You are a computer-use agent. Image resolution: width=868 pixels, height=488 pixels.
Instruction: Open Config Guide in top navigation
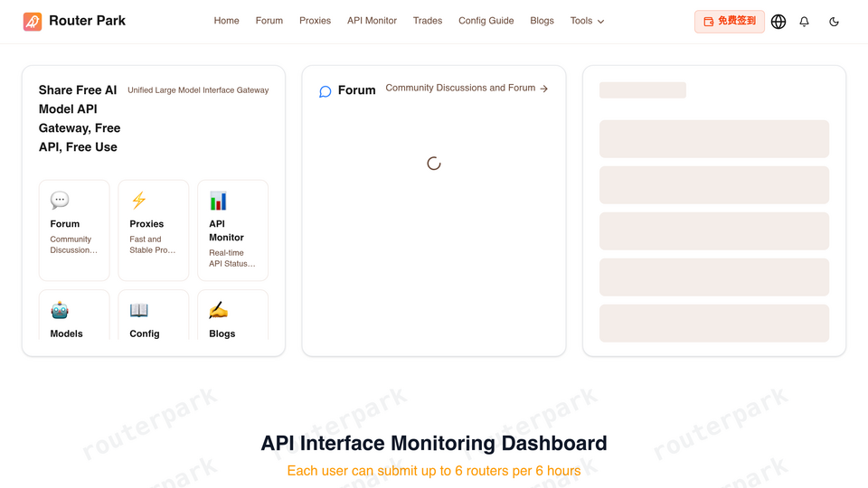486,21
